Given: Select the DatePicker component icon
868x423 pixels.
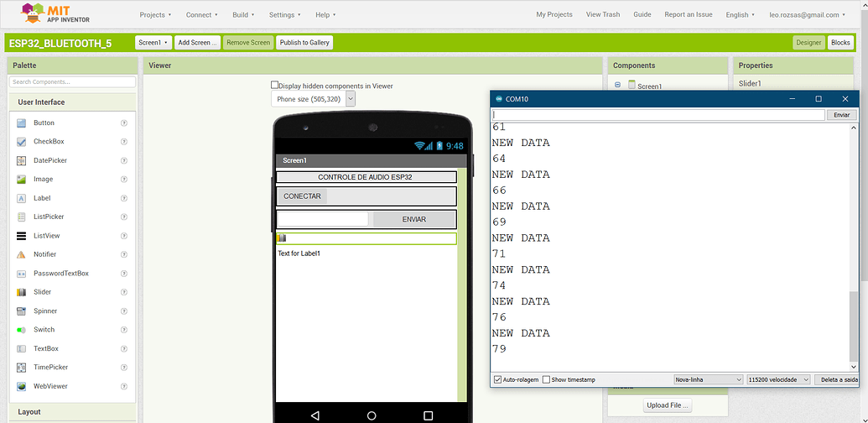Looking at the screenshot, I should 22,160.
